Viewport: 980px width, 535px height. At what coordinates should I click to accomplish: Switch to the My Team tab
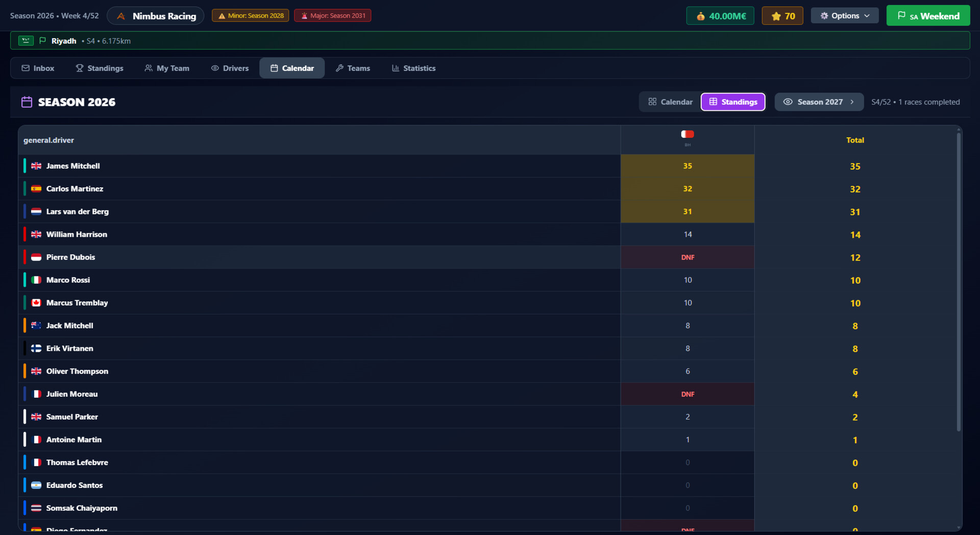point(167,68)
